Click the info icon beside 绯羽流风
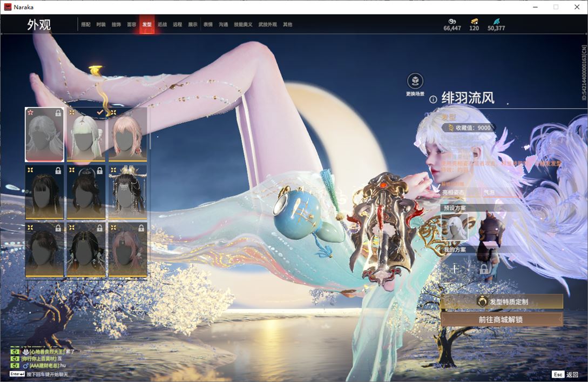This screenshot has height=382, width=588. tap(433, 99)
